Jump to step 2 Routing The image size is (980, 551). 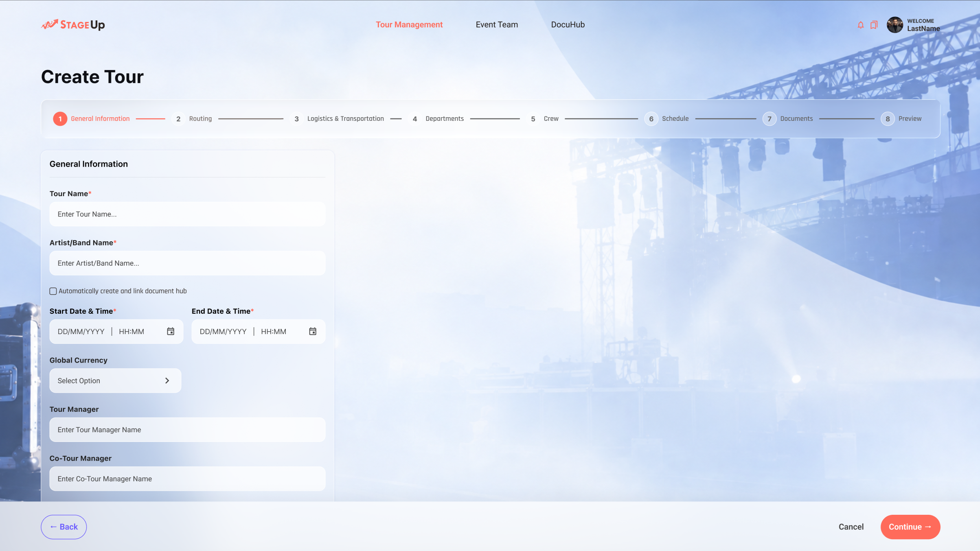point(192,119)
